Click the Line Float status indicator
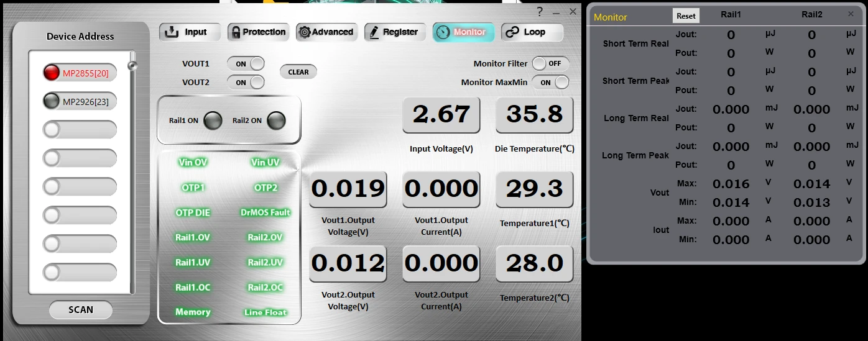868x341 pixels. pyautogui.click(x=265, y=312)
